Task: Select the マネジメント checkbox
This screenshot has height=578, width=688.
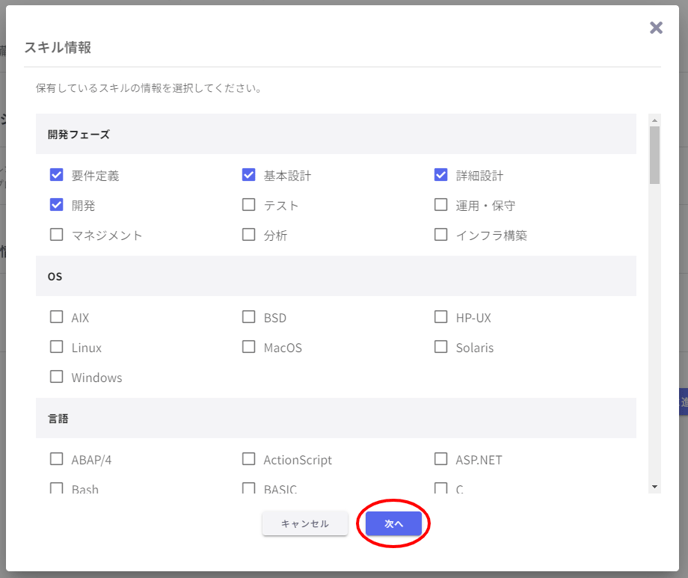Action: point(57,235)
